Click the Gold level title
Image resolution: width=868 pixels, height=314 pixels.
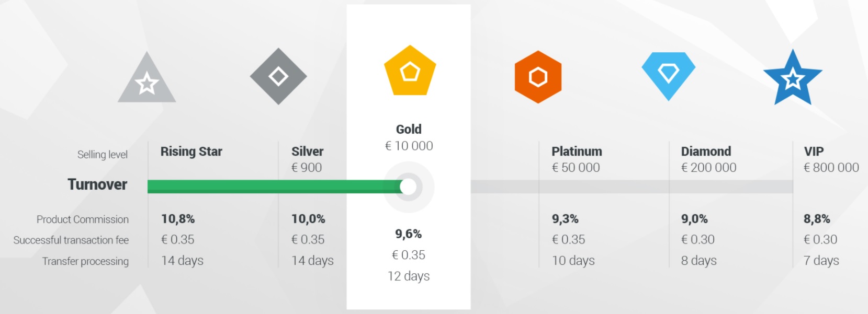(x=409, y=129)
